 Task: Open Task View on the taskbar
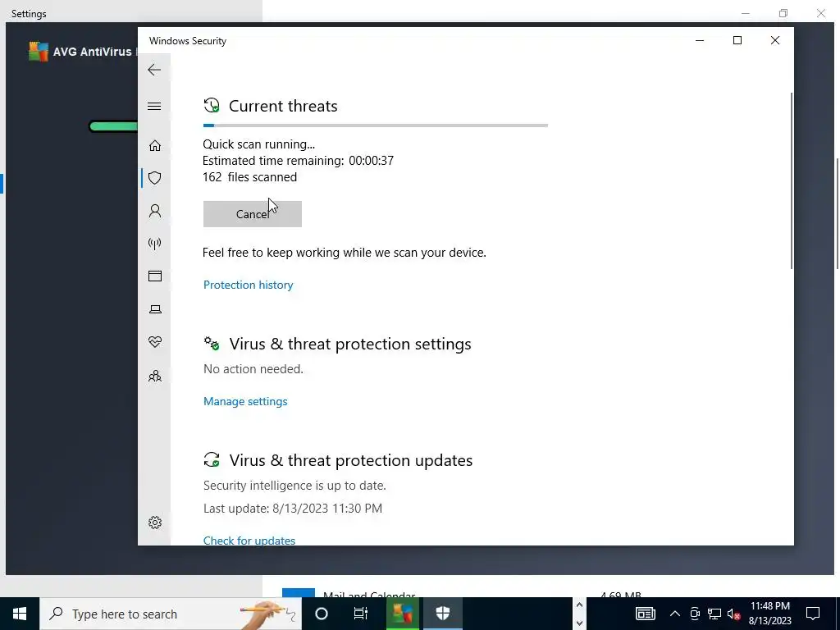point(361,614)
